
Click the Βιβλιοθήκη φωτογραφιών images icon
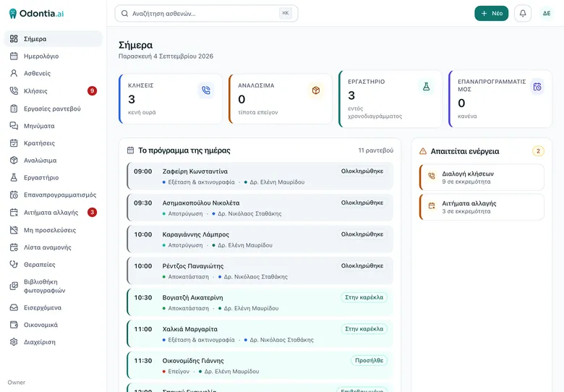[14, 286]
